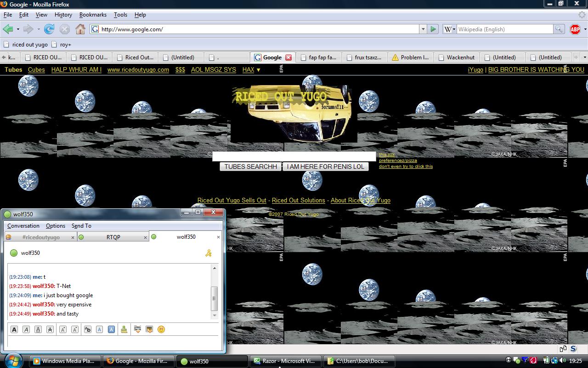Open the Riced Out Solutions link
Viewport: 588px width, 368px height.
click(x=298, y=201)
